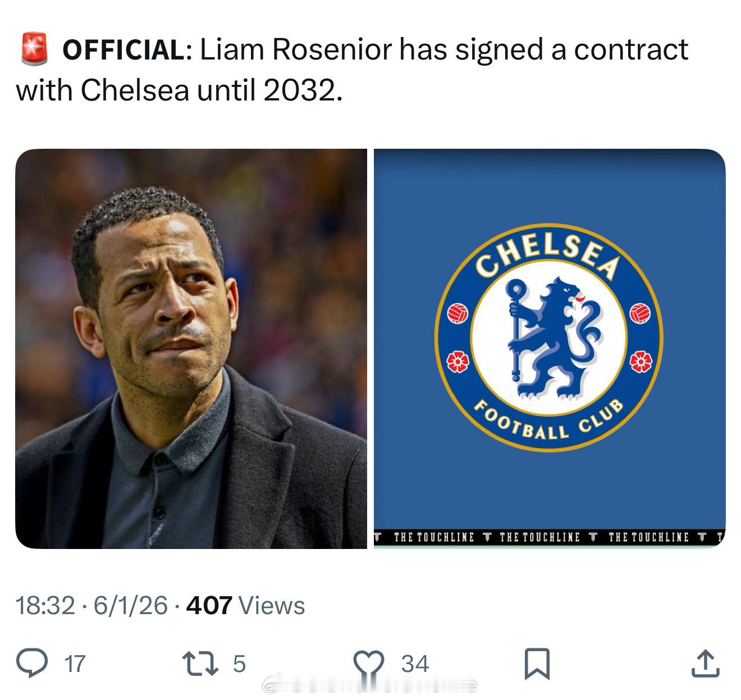Click the 18:32 timestamp
741x700 pixels.
pyautogui.click(x=45, y=605)
